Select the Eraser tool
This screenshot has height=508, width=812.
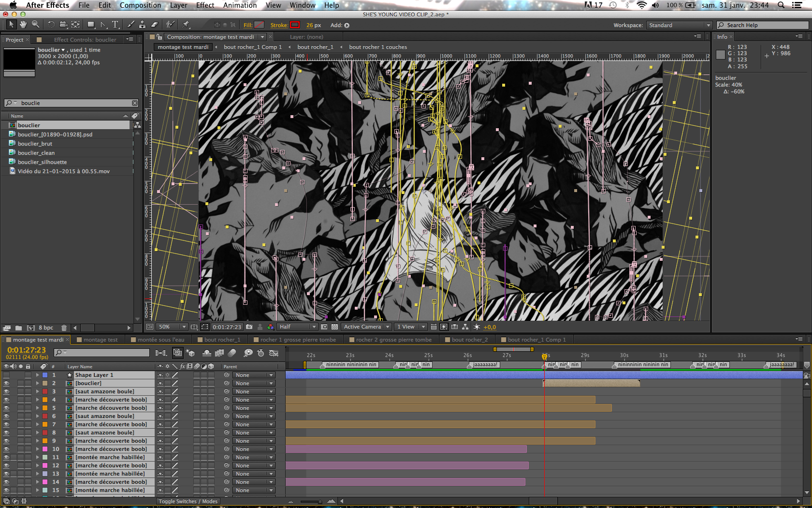(x=155, y=24)
